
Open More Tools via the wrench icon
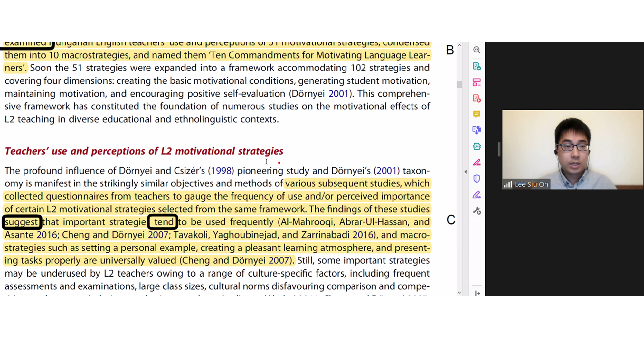tap(477, 211)
